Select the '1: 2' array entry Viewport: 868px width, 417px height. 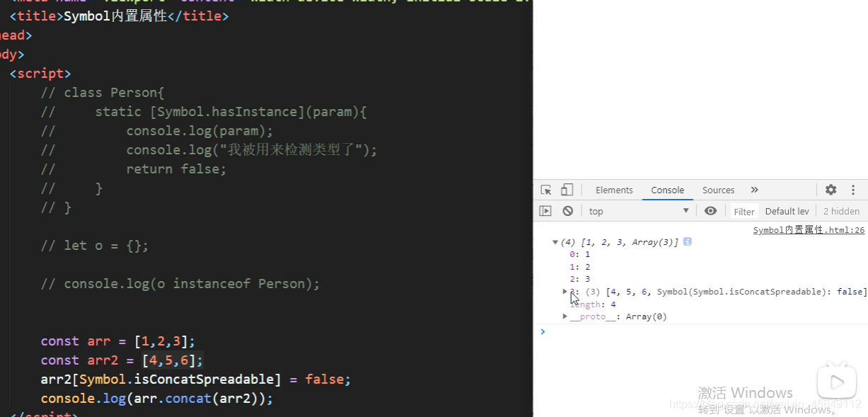pos(579,267)
